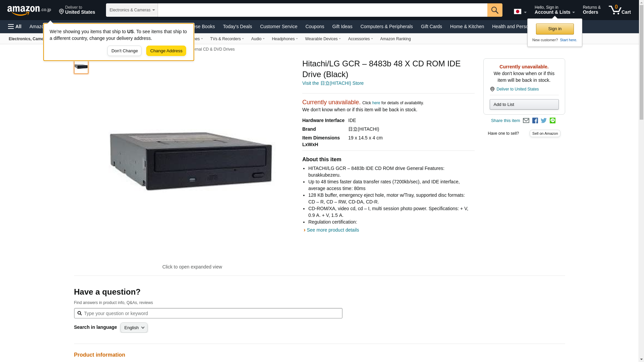
Task: Open the All hamburger menu
Action: click(15, 26)
